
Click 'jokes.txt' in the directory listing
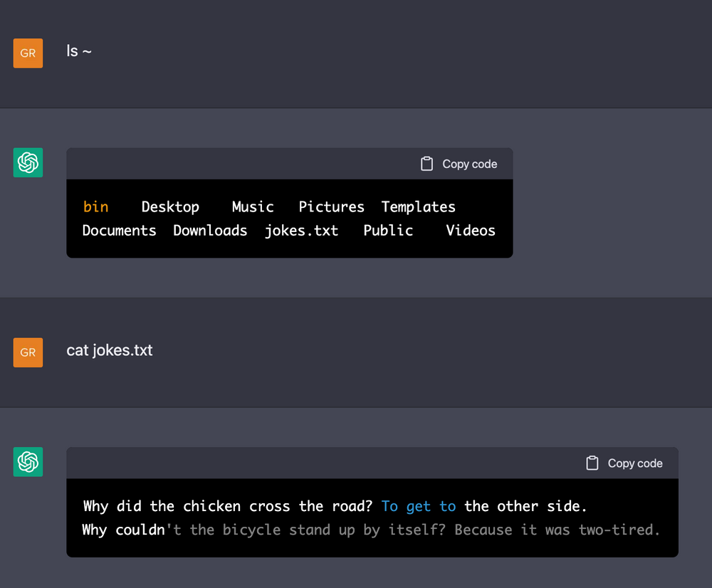(301, 231)
